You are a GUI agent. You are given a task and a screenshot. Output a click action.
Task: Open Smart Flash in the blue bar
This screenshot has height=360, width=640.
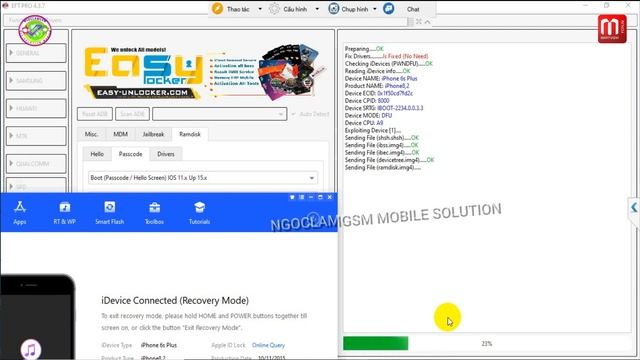tap(109, 213)
